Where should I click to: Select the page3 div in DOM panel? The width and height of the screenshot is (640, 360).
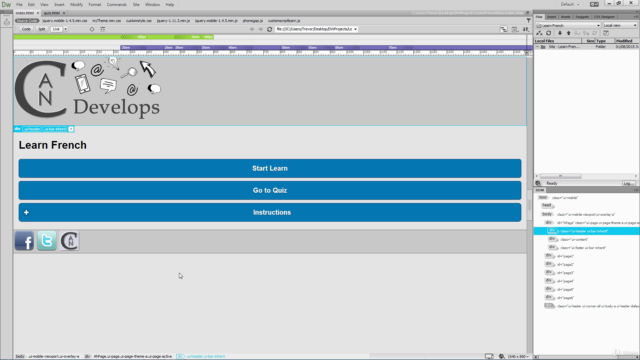pyautogui.click(x=560, y=273)
